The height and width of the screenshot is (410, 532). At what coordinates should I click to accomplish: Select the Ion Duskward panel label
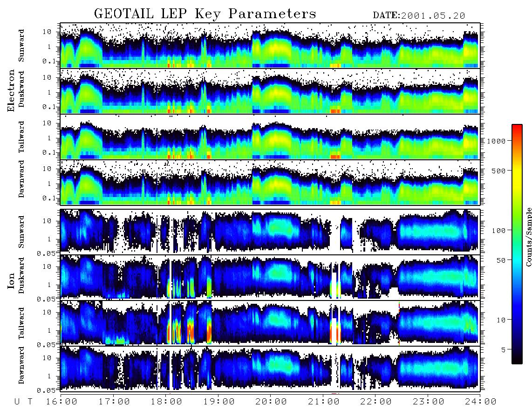[x=21, y=275]
